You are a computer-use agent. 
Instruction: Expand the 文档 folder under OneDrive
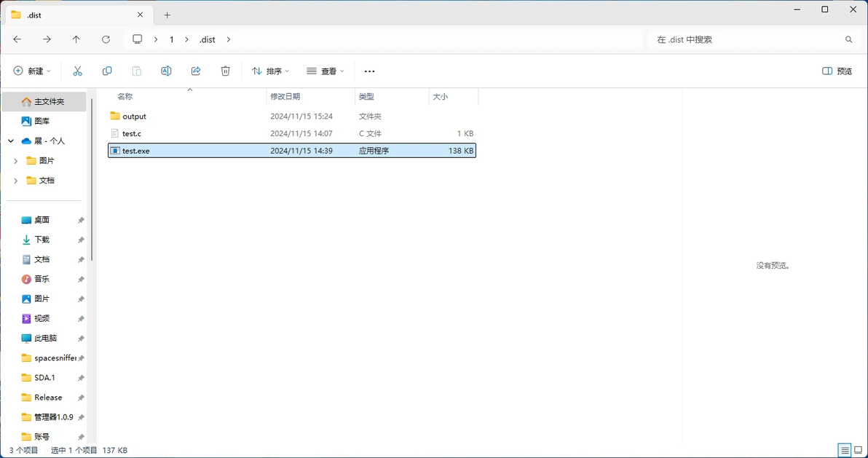click(x=15, y=181)
